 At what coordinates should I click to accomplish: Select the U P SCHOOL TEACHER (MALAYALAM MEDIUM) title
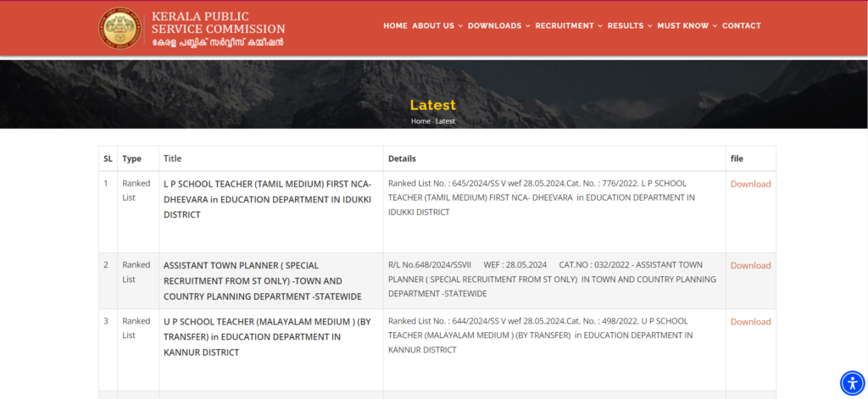267,336
